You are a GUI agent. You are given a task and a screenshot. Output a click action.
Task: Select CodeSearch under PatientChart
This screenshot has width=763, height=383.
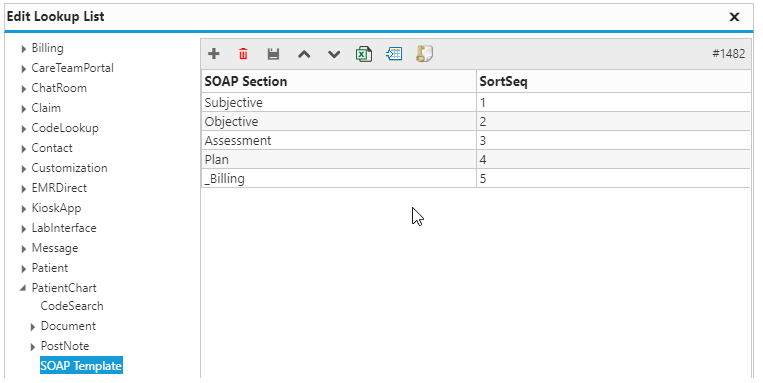point(72,306)
